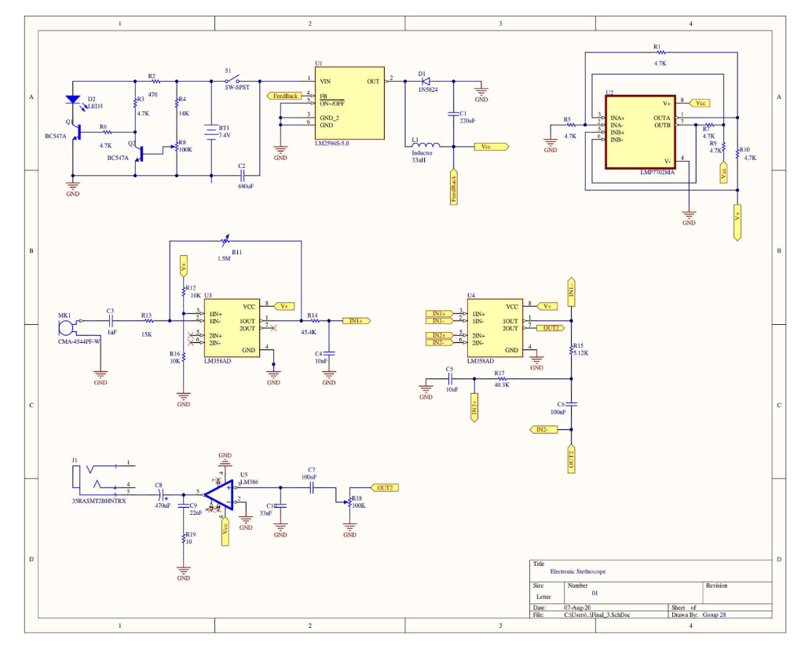Click the R11 1.5M variable resistor

pos(225,241)
